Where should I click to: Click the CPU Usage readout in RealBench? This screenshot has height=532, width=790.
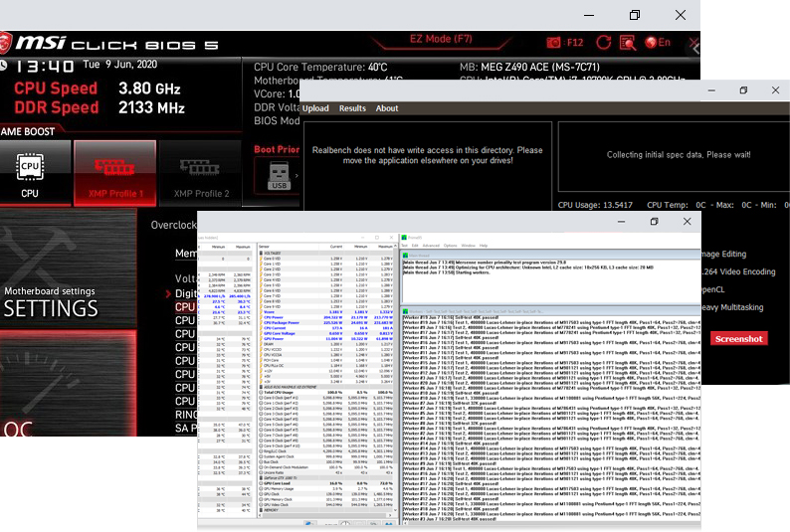pos(595,205)
